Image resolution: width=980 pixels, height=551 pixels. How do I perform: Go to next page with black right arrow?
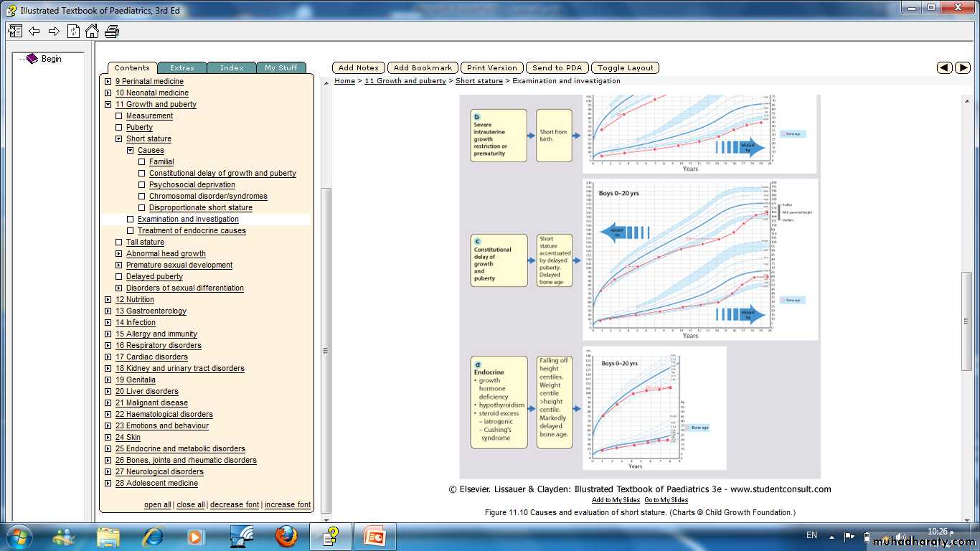[x=963, y=67]
